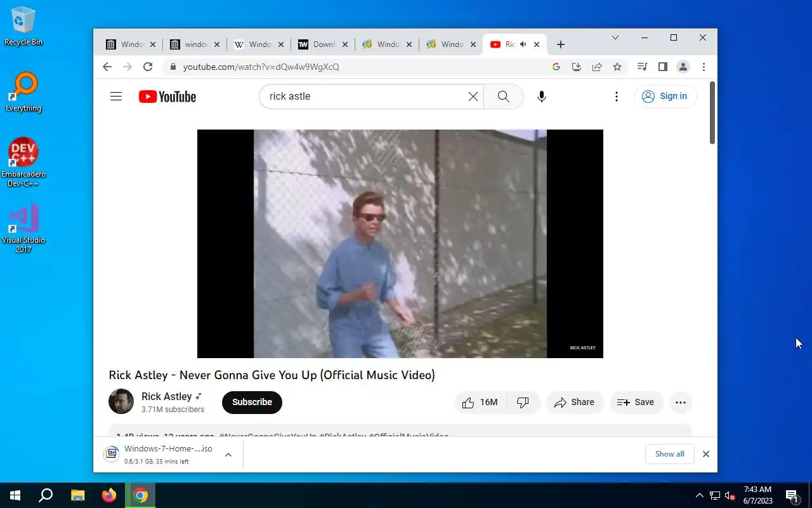Open Windows taskbar search

point(46,495)
